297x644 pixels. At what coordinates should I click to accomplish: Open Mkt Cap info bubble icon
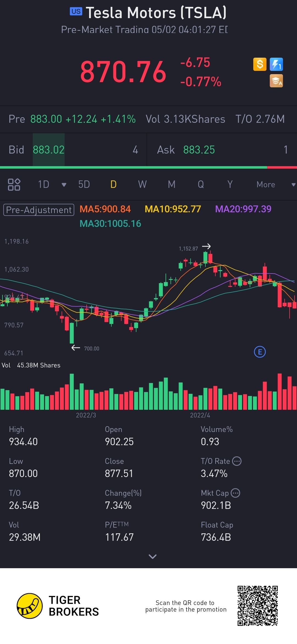pos(235,493)
